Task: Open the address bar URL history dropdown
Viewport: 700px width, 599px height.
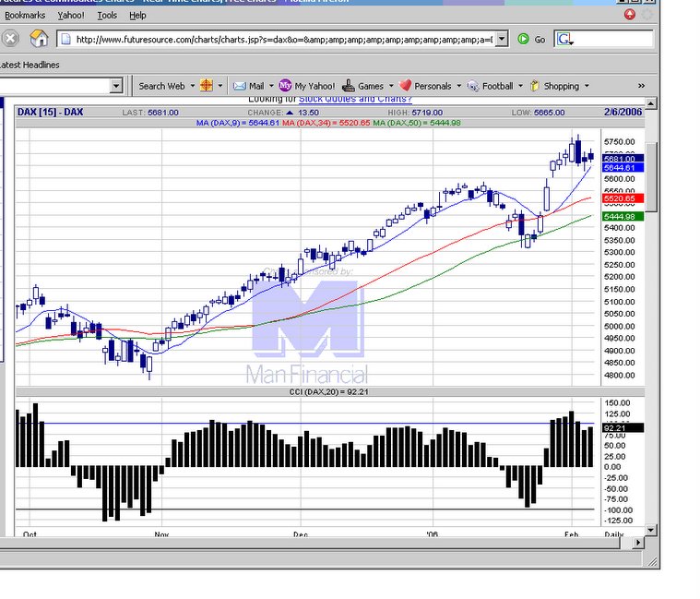Action: click(502, 40)
